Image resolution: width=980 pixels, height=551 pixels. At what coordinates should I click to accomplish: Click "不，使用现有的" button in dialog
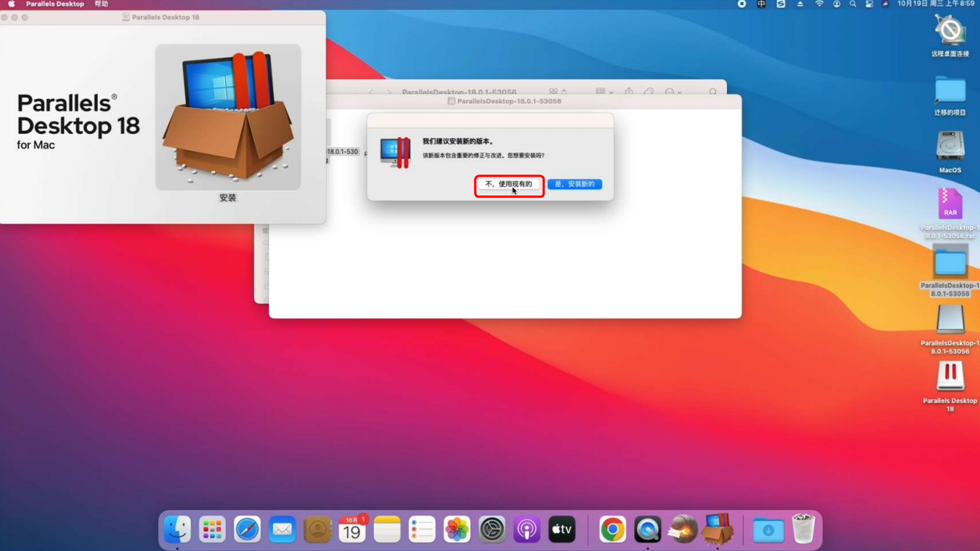coord(509,185)
